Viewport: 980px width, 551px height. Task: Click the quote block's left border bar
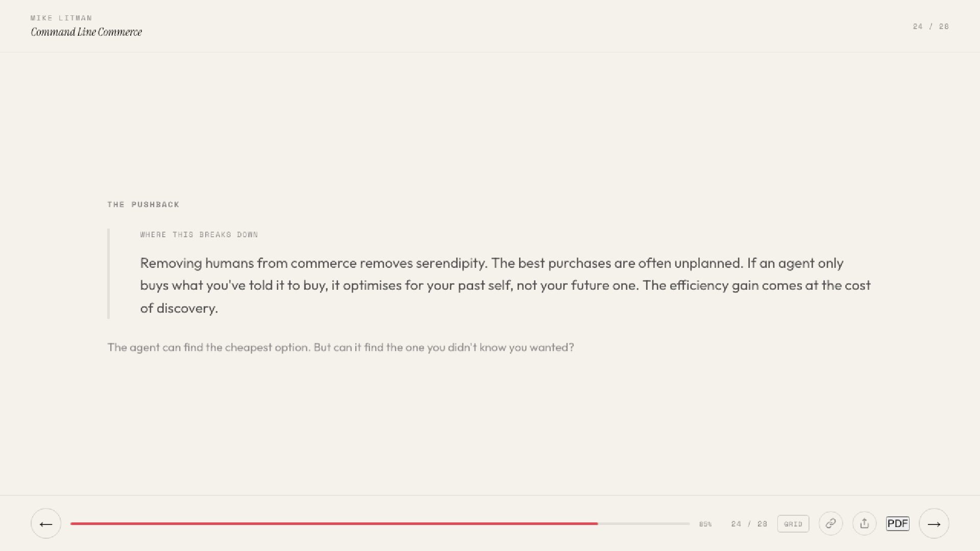(108, 274)
